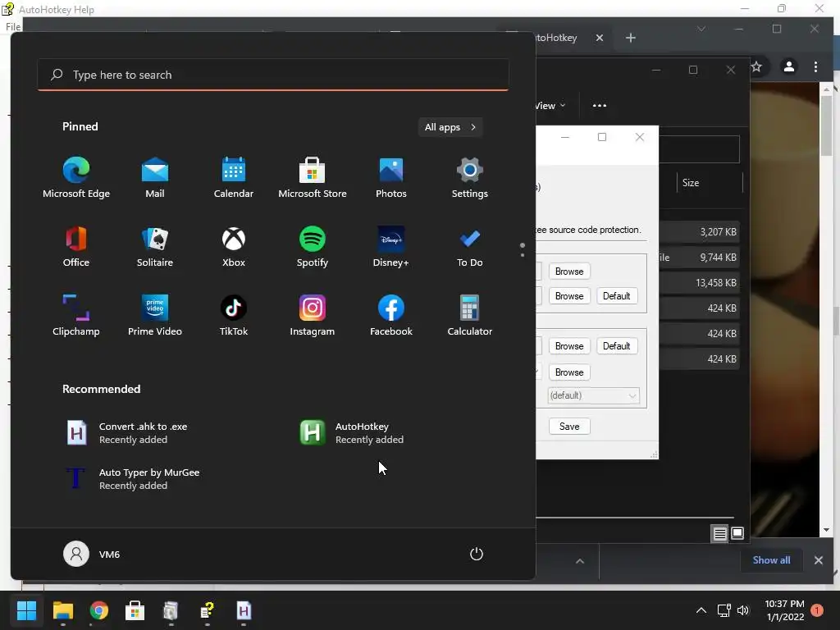Launch the Facebook app
The image size is (840, 630).
click(391, 316)
